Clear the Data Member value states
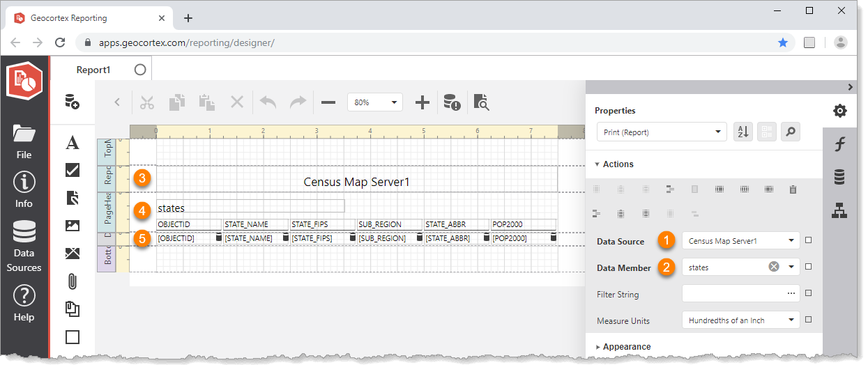Image resolution: width=868 pixels, height=365 pixels. click(774, 267)
